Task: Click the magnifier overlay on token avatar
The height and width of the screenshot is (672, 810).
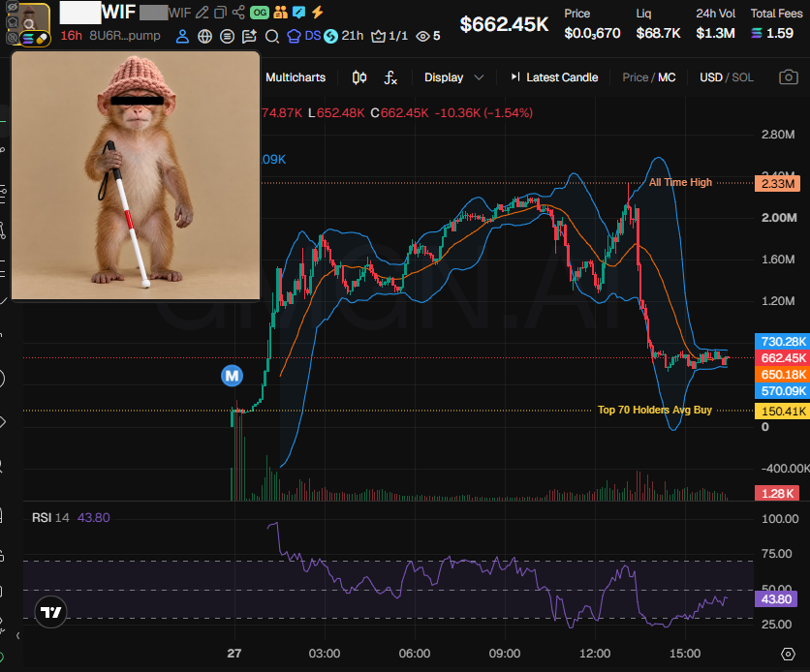Action: [x=29, y=24]
